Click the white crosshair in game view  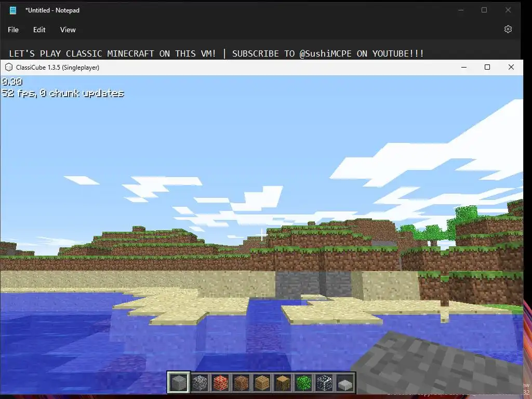point(262,234)
